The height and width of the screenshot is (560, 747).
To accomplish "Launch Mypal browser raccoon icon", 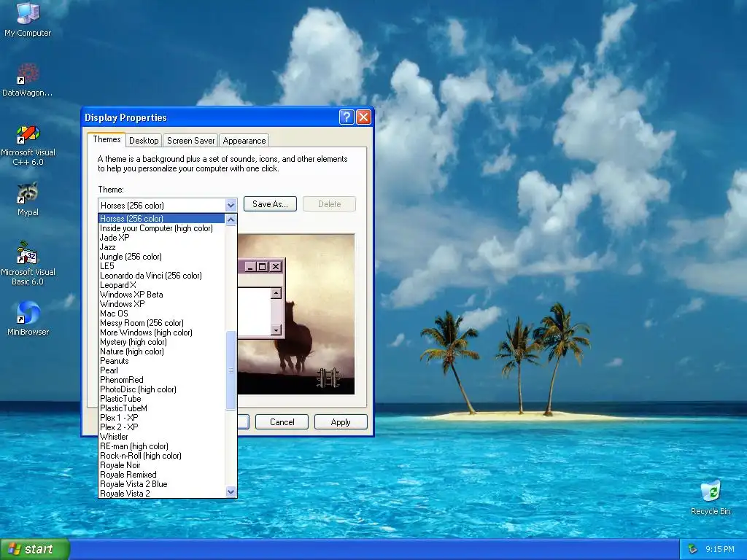I will pyautogui.click(x=28, y=199).
